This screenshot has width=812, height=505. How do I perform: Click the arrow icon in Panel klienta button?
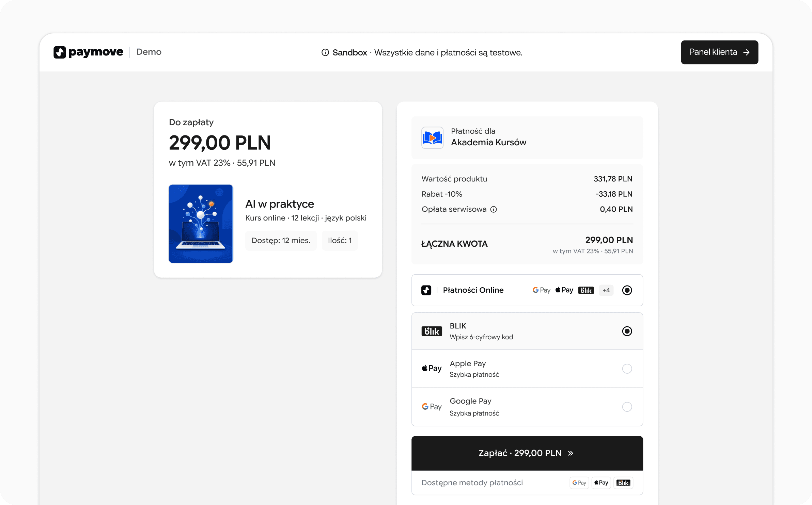click(x=746, y=52)
